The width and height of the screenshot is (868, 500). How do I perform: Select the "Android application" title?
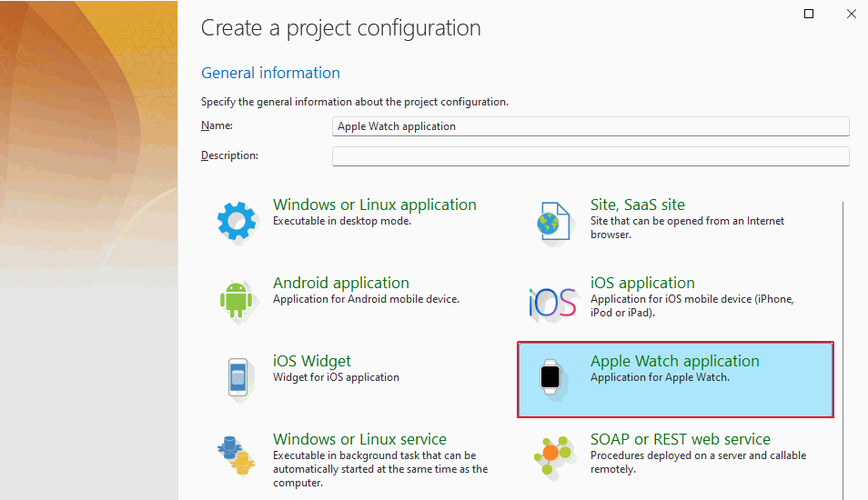click(341, 283)
